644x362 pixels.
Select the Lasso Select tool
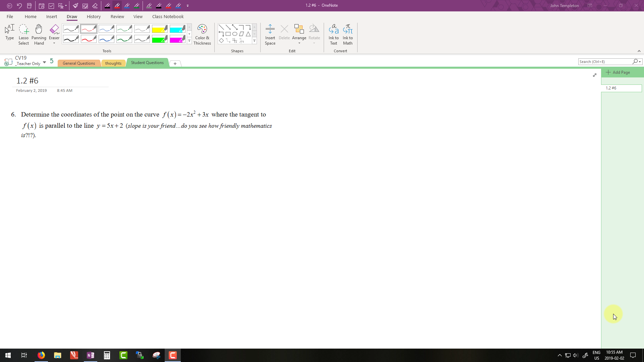pyautogui.click(x=23, y=34)
